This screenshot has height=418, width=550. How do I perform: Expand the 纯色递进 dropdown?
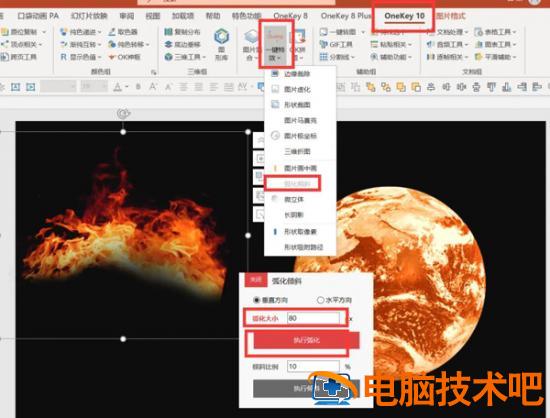coord(100,32)
